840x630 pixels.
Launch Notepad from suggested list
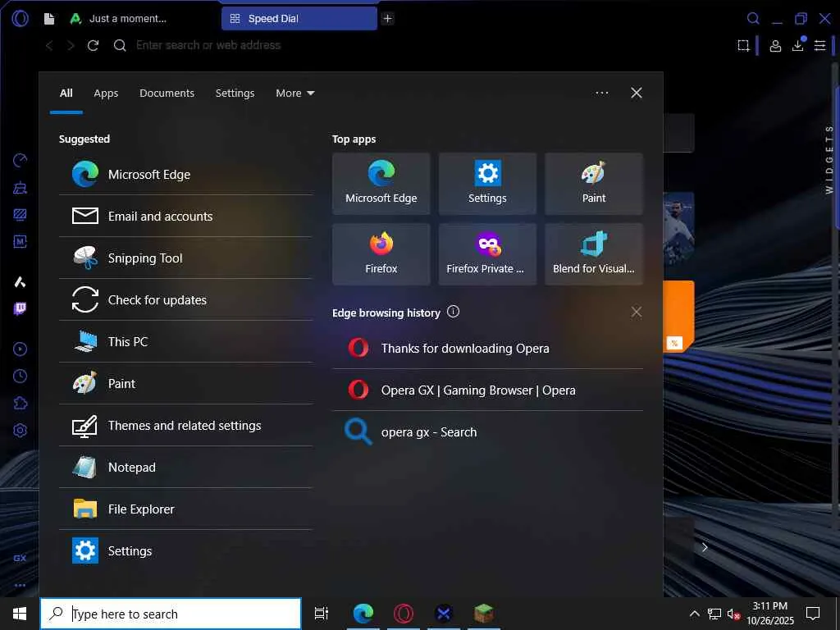[185, 467]
